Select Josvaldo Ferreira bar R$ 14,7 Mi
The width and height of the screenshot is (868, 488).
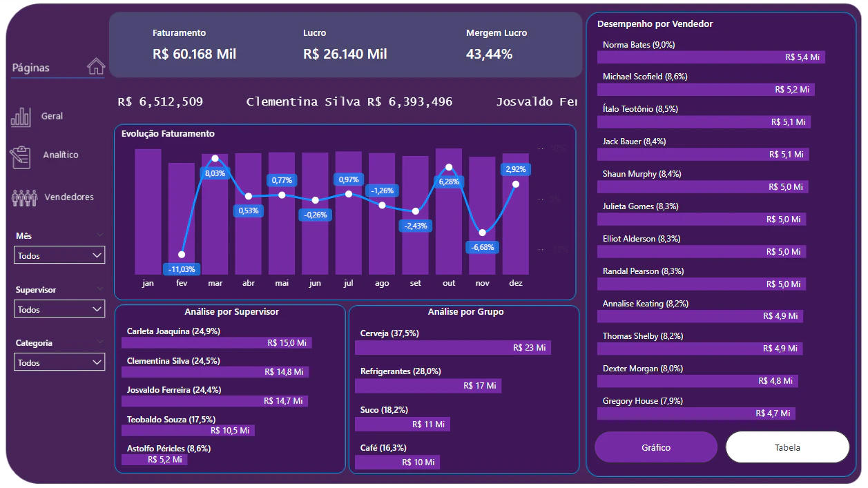pyautogui.click(x=215, y=400)
